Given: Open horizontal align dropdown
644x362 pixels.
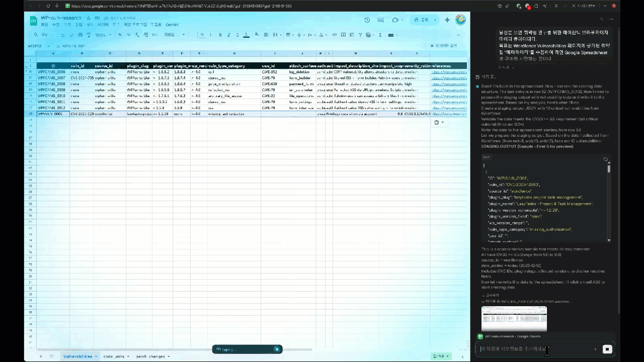Looking at the screenshot, I should [x=289, y=35].
